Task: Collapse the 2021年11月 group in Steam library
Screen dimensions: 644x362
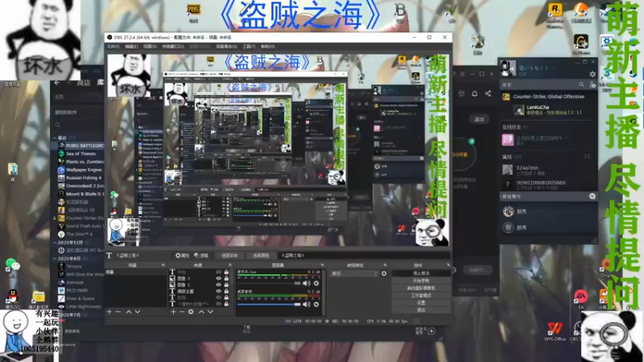Action: 55,243
